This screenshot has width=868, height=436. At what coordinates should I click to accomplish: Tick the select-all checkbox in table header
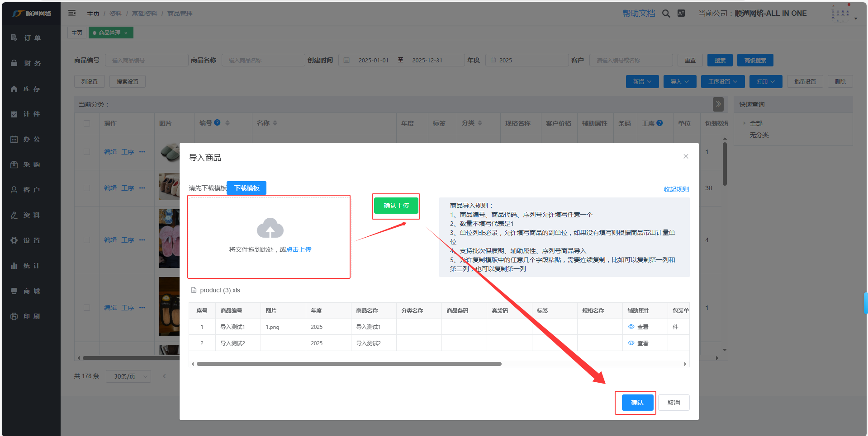click(87, 123)
